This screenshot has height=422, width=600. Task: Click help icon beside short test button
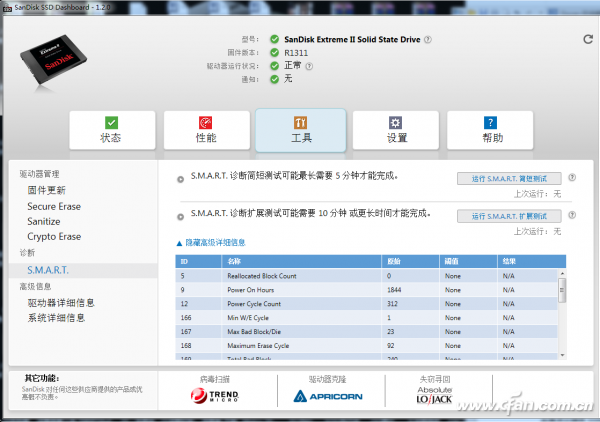[x=572, y=177]
